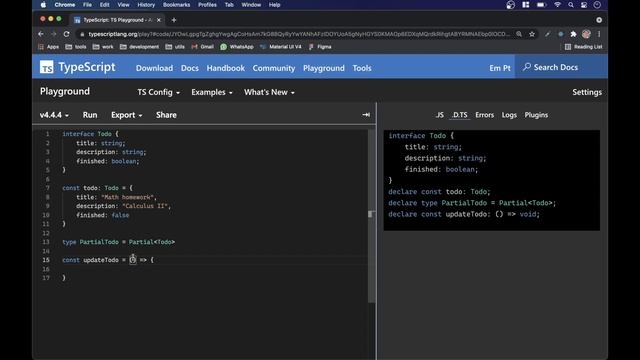The image size is (640, 360).
Task: Open the tools bookmark folder
Action: (x=76, y=47)
